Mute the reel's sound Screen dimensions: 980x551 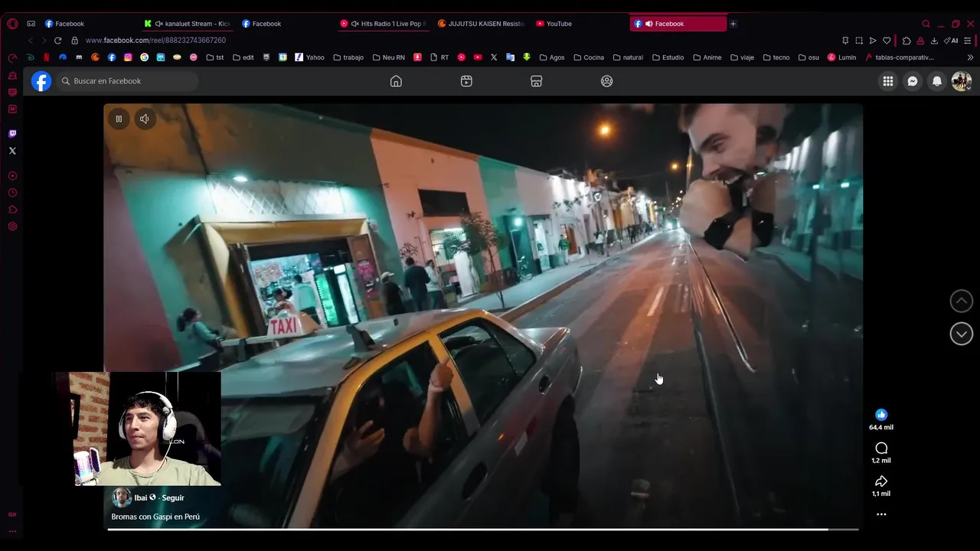pos(144,119)
